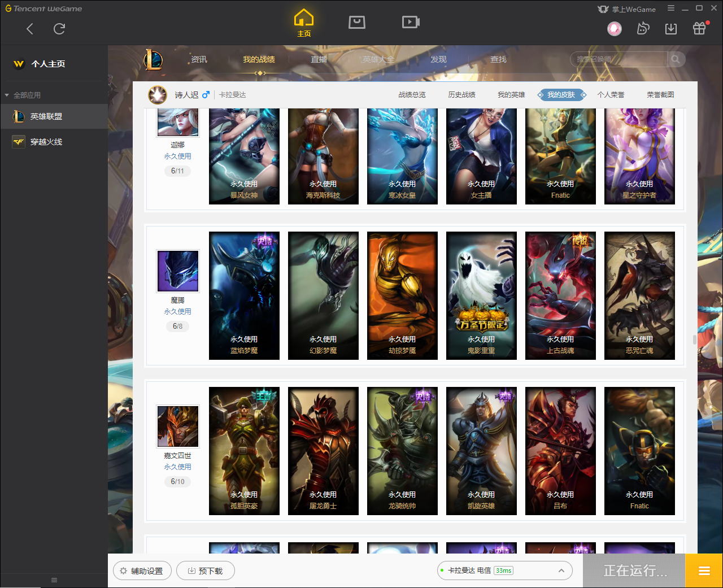The width and height of the screenshot is (723, 588).
Task: Switch to 战绩总览 sub-tab
Action: 412,95
